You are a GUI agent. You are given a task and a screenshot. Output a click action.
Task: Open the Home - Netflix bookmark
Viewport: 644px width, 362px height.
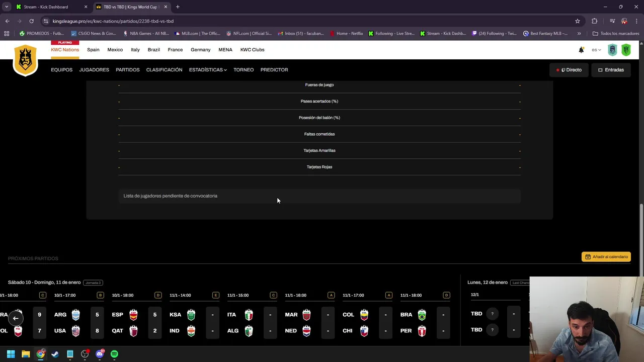click(346, 34)
